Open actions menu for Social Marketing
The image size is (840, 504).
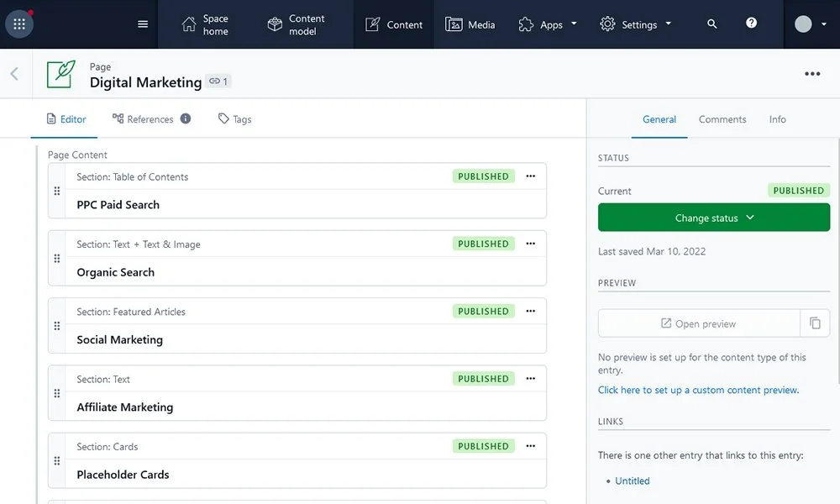(530, 311)
